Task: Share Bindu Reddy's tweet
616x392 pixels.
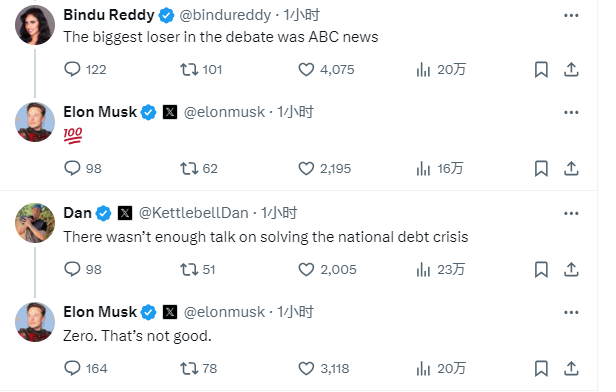Action: coord(571,70)
